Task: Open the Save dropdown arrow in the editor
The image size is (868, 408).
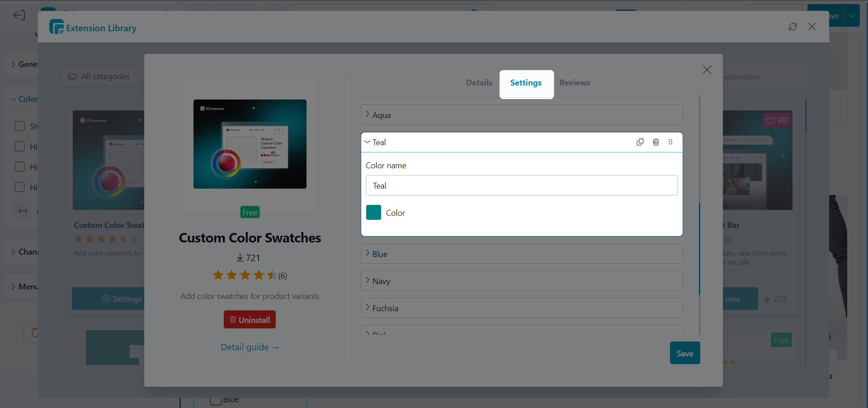Action: (x=852, y=16)
